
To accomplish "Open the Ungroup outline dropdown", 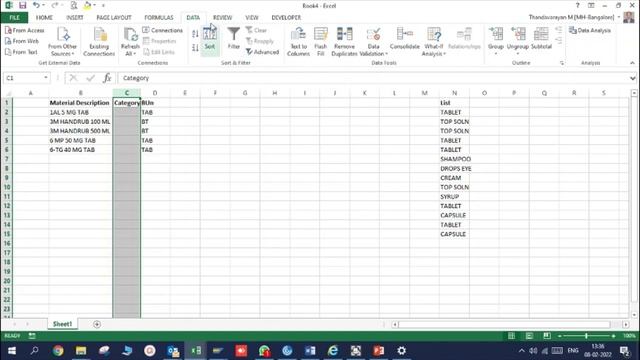I will coord(518,41).
